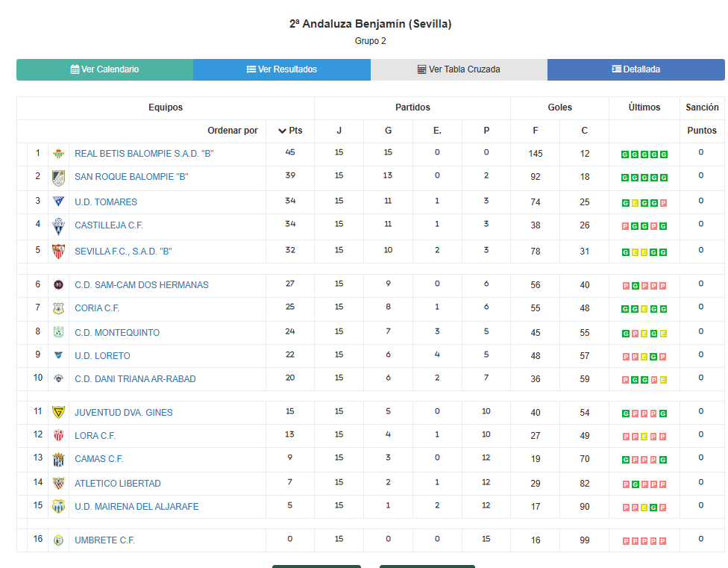Click Camas C.F. team crest

point(58,460)
